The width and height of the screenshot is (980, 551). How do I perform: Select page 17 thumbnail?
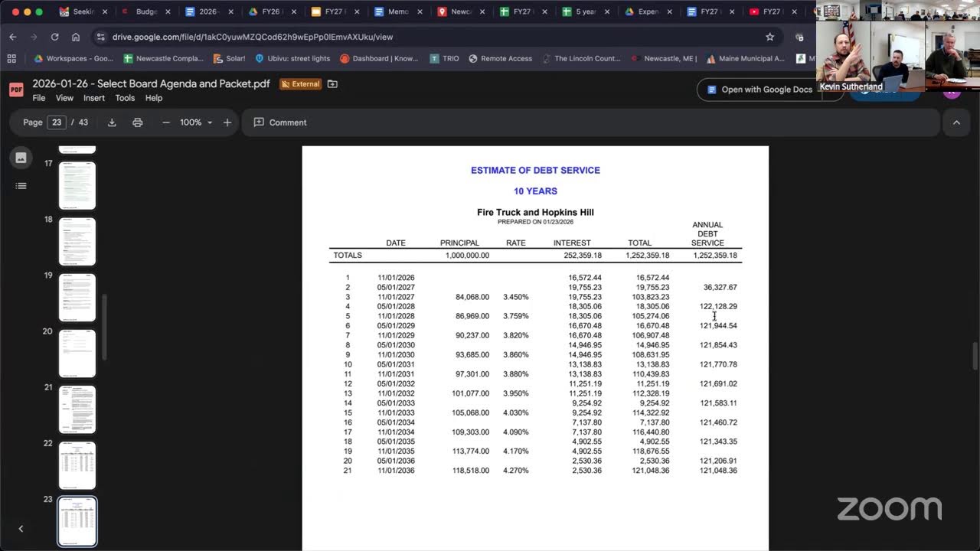tap(77, 184)
